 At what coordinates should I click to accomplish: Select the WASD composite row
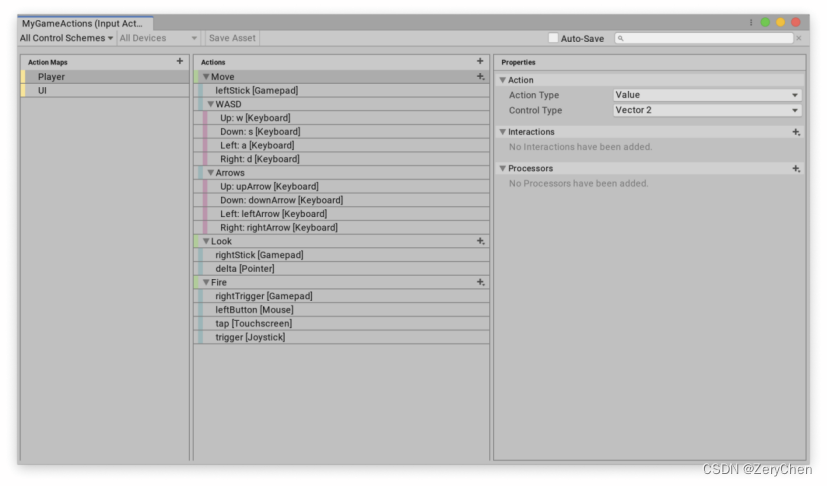[342, 104]
